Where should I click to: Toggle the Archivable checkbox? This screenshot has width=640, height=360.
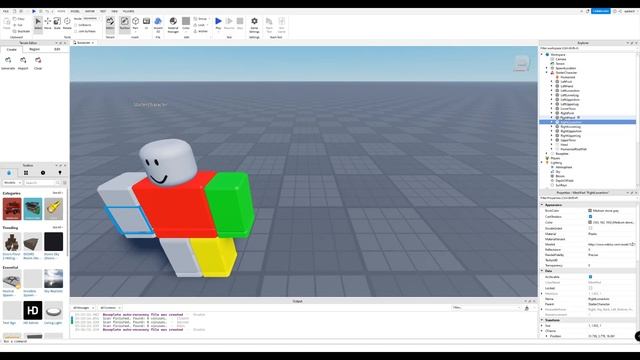tap(590, 277)
